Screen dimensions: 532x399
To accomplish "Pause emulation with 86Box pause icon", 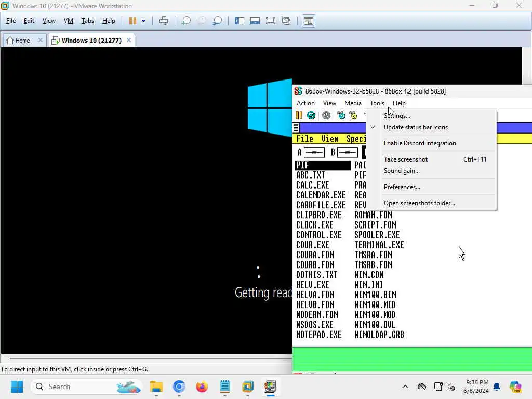I will coord(299,115).
